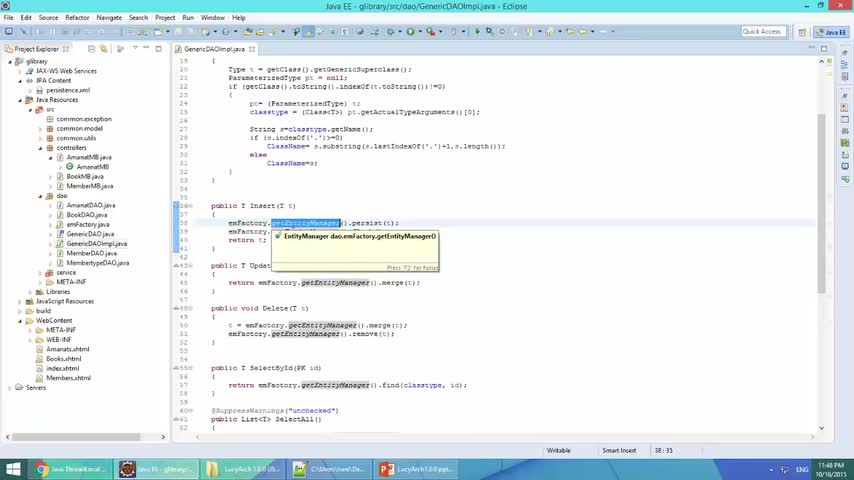
Task: Switch to the Chrome taskbar window
Action: (x=71, y=469)
